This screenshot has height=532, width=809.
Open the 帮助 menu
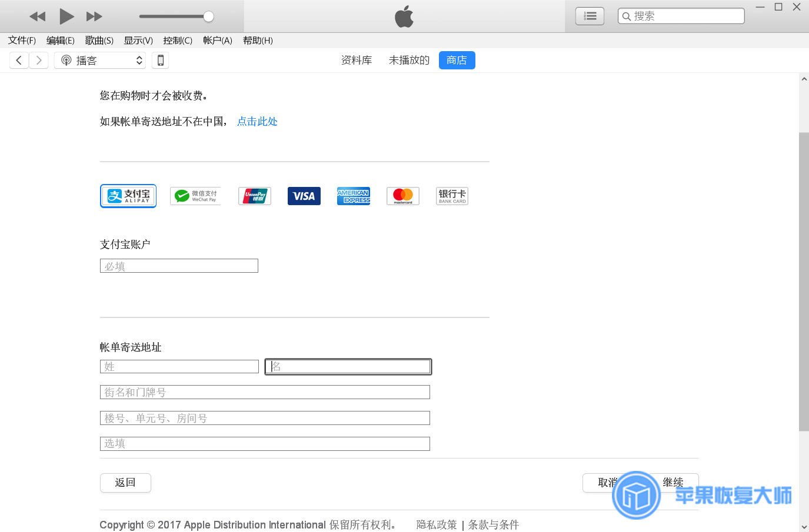click(257, 40)
